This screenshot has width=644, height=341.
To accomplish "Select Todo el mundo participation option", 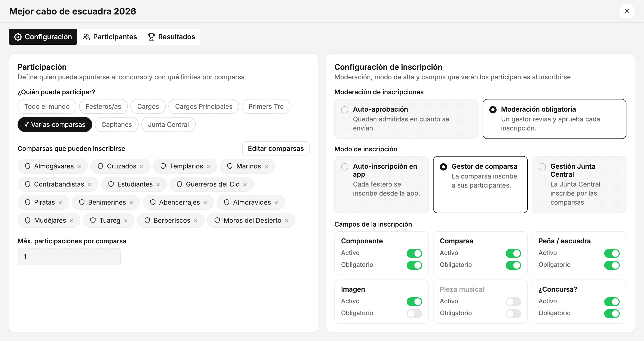I will pyautogui.click(x=47, y=106).
